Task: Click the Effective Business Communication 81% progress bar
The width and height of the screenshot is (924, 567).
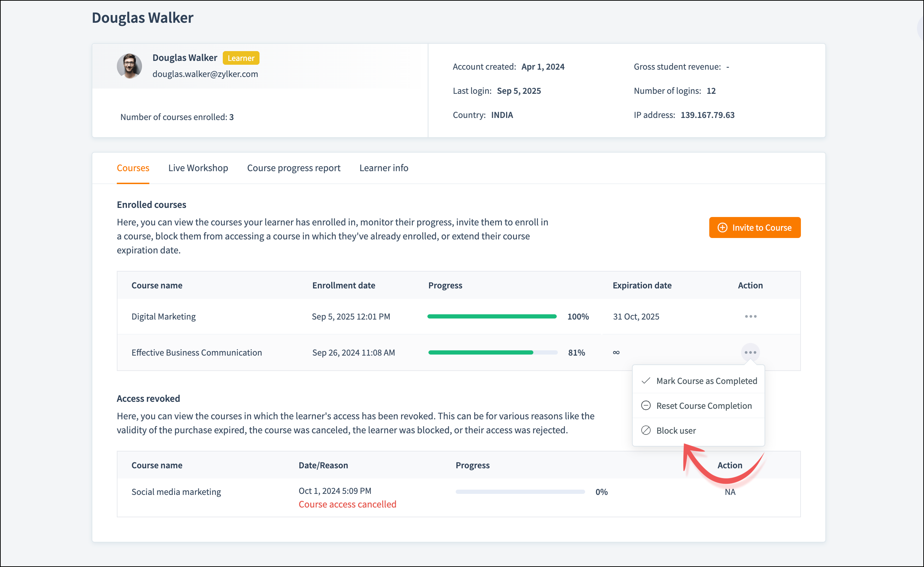Action: (492, 352)
